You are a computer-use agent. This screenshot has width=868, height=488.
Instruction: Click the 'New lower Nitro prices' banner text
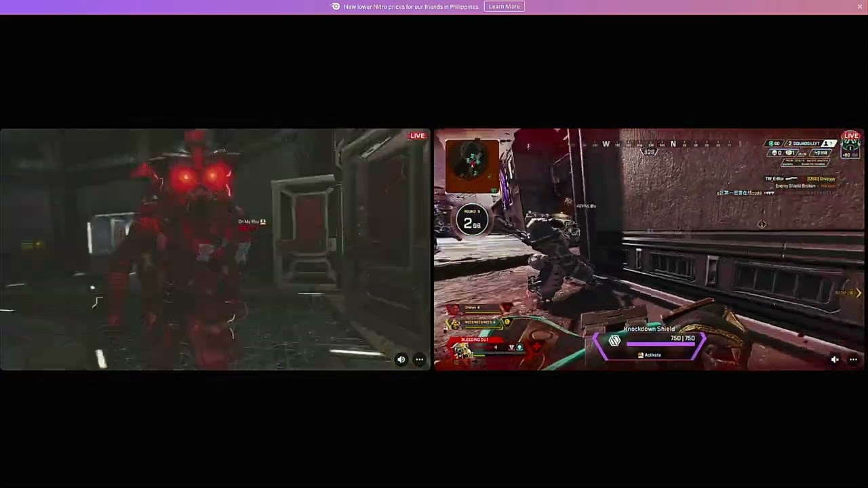pos(412,7)
